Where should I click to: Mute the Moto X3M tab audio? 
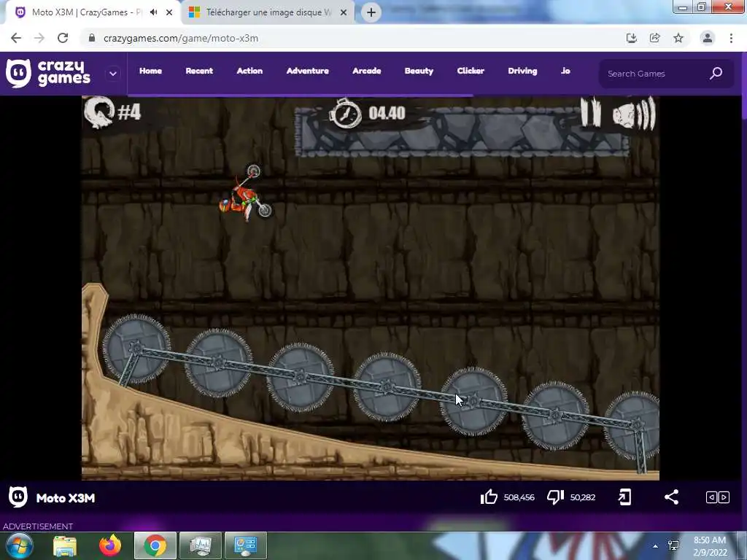153,12
